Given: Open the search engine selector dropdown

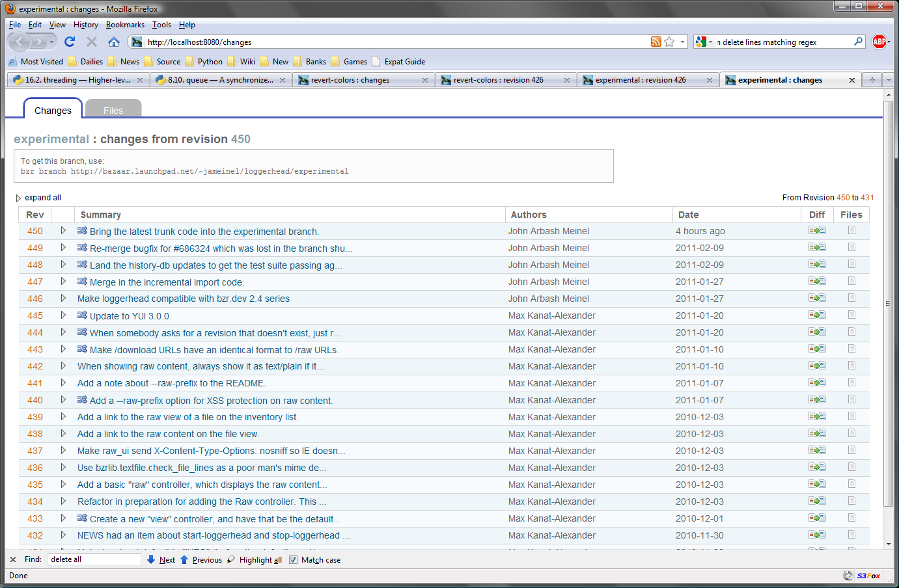Looking at the screenshot, I should tap(704, 42).
